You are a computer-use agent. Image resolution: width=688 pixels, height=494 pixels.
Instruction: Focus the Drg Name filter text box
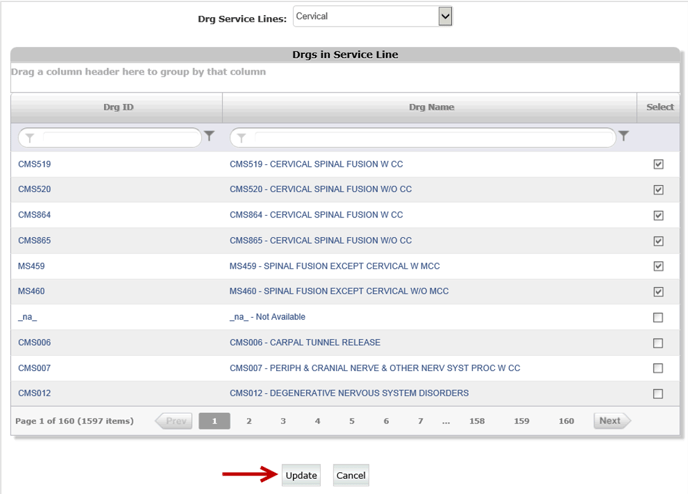[x=423, y=138]
